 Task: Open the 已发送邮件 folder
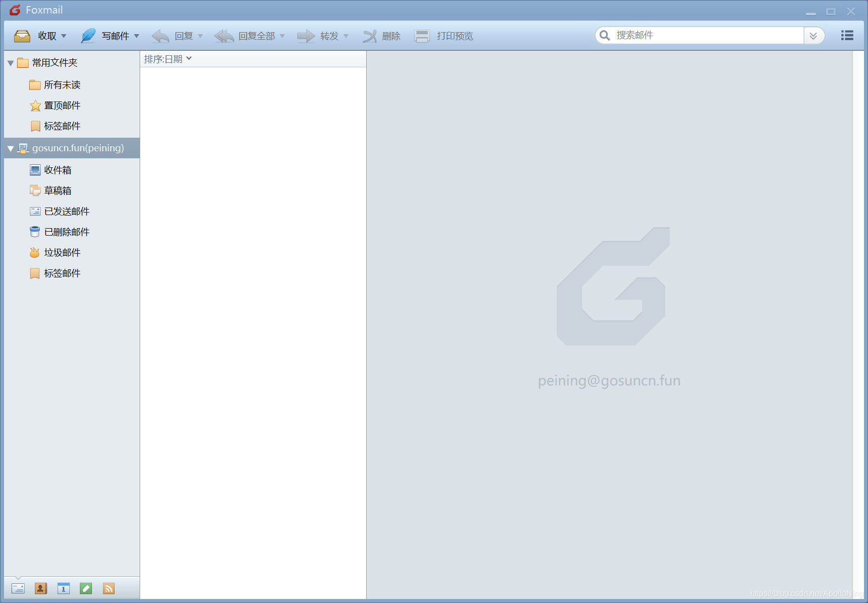tap(67, 212)
